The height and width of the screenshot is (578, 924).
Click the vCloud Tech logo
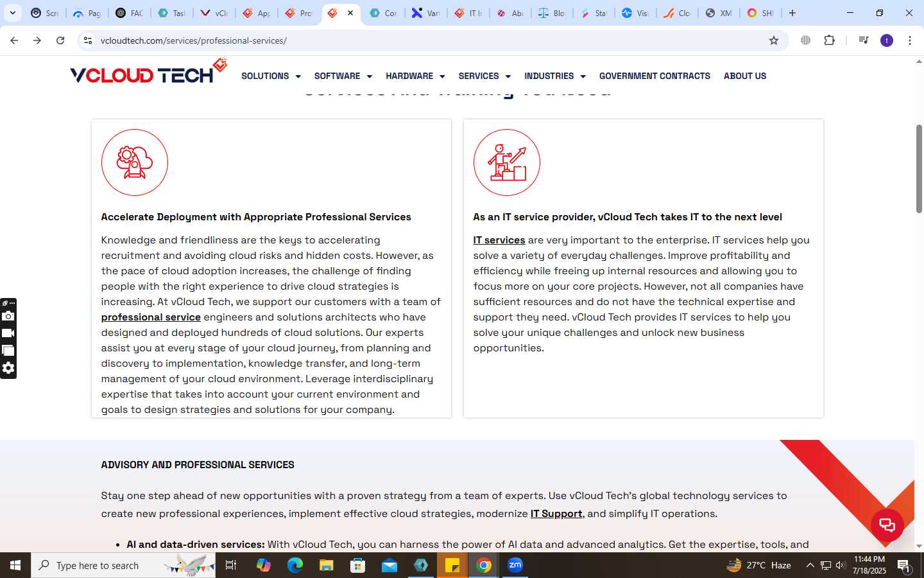click(x=149, y=72)
